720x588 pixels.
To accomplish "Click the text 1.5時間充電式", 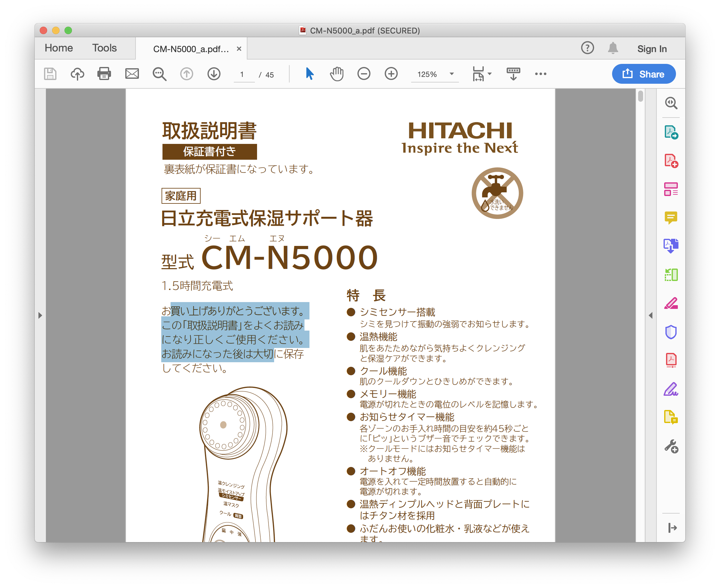I will coord(197,286).
